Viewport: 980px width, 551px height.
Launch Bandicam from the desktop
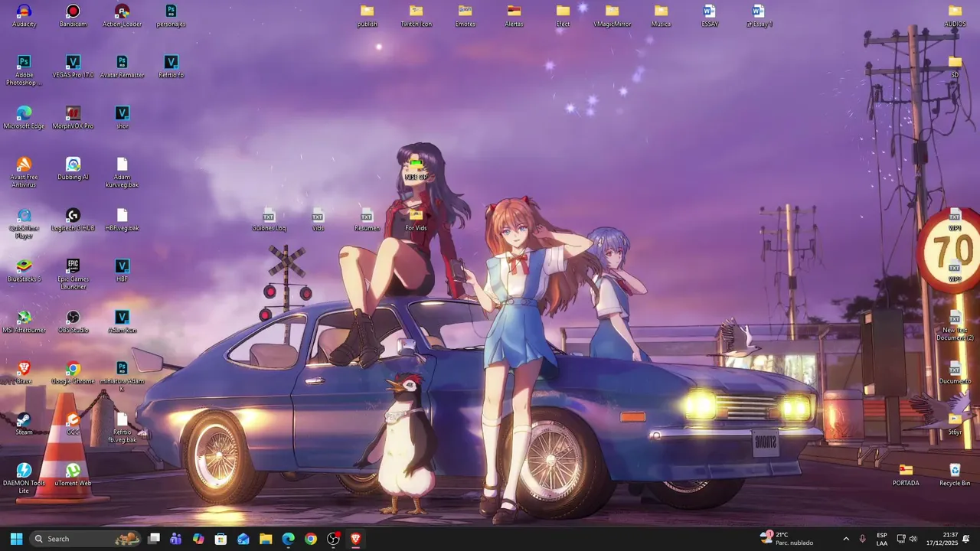[73, 16]
